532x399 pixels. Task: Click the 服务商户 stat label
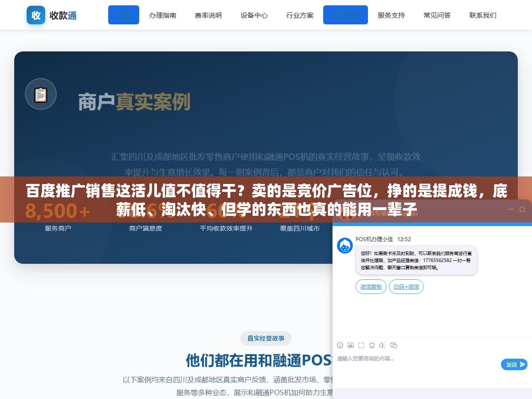click(58, 228)
